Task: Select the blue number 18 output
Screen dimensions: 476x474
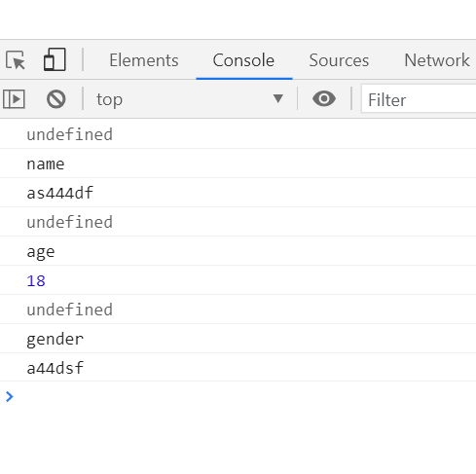Action: [36, 280]
